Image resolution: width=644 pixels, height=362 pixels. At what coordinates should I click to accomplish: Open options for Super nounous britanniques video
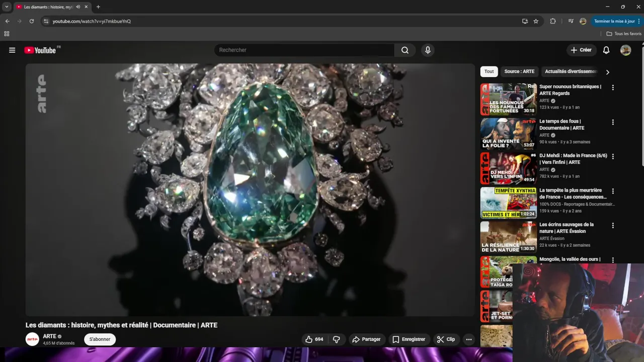coord(613,87)
